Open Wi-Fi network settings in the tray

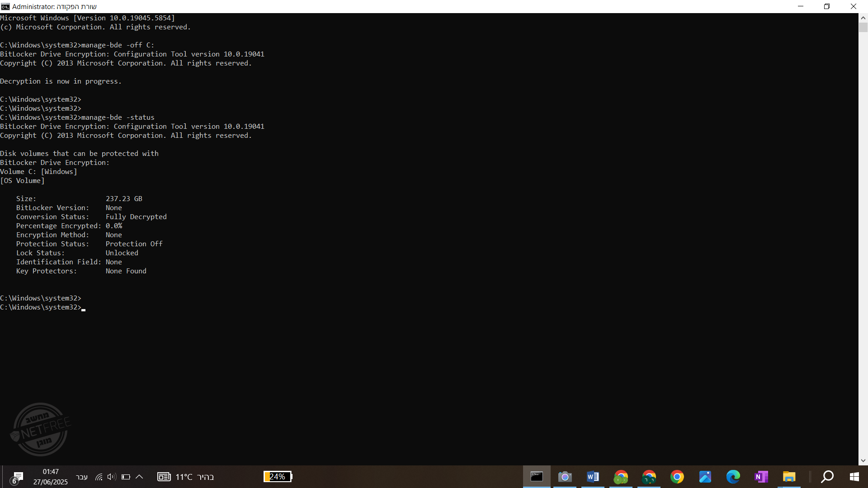[99, 477]
